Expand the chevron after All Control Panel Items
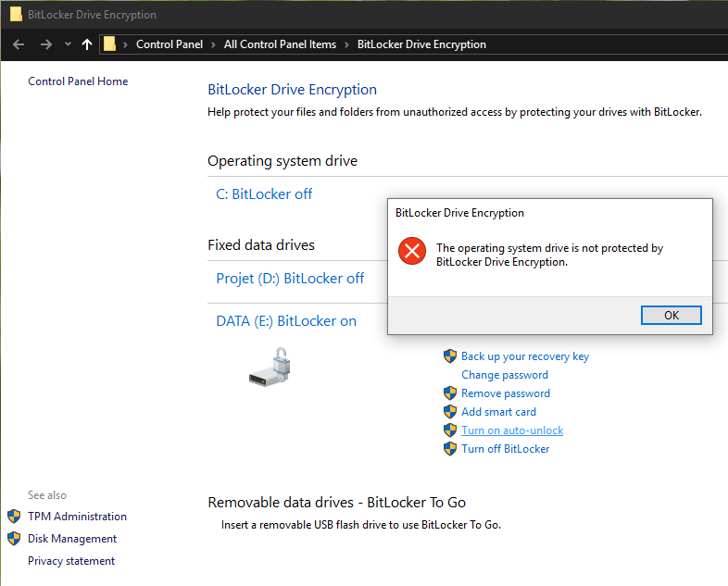The height and width of the screenshot is (586, 728). (346, 45)
